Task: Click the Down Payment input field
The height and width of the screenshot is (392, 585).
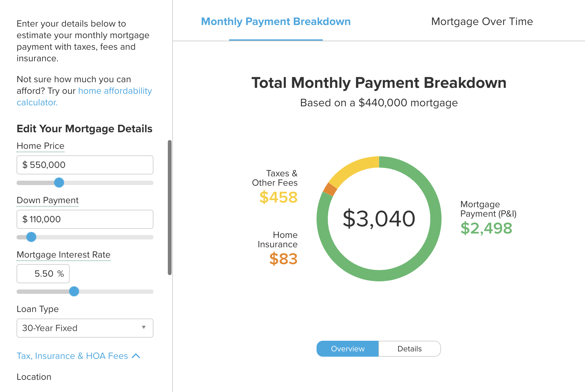Action: click(85, 219)
